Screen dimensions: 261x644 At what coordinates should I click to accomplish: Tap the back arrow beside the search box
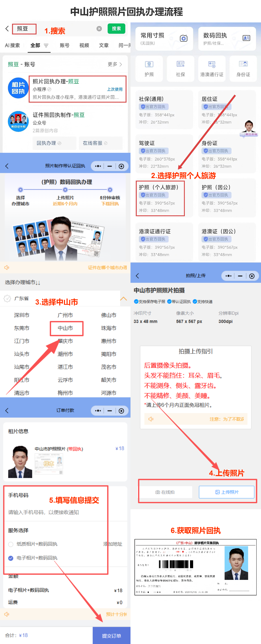pyautogui.click(x=7, y=29)
